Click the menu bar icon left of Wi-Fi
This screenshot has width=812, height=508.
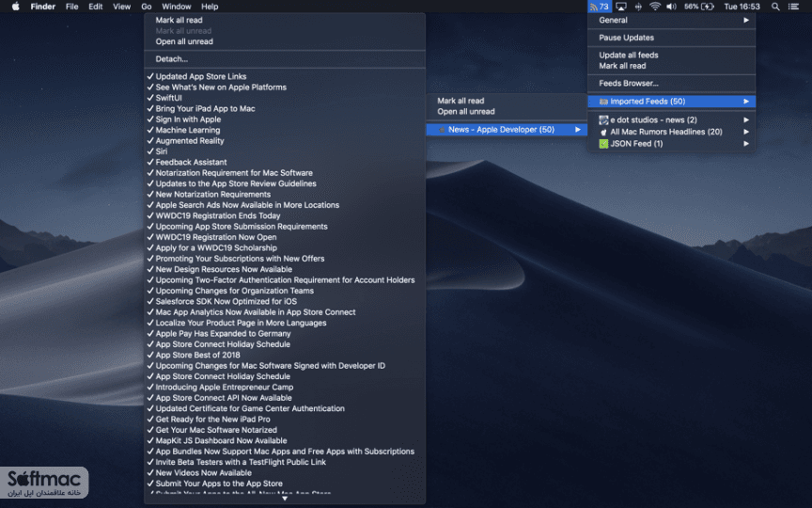click(x=638, y=7)
